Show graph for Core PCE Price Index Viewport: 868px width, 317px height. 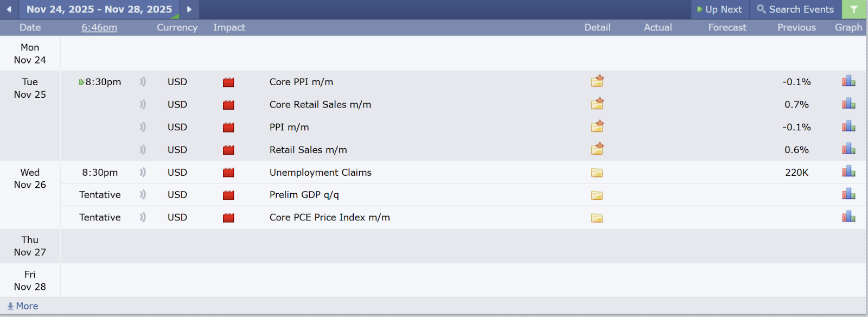(x=848, y=217)
